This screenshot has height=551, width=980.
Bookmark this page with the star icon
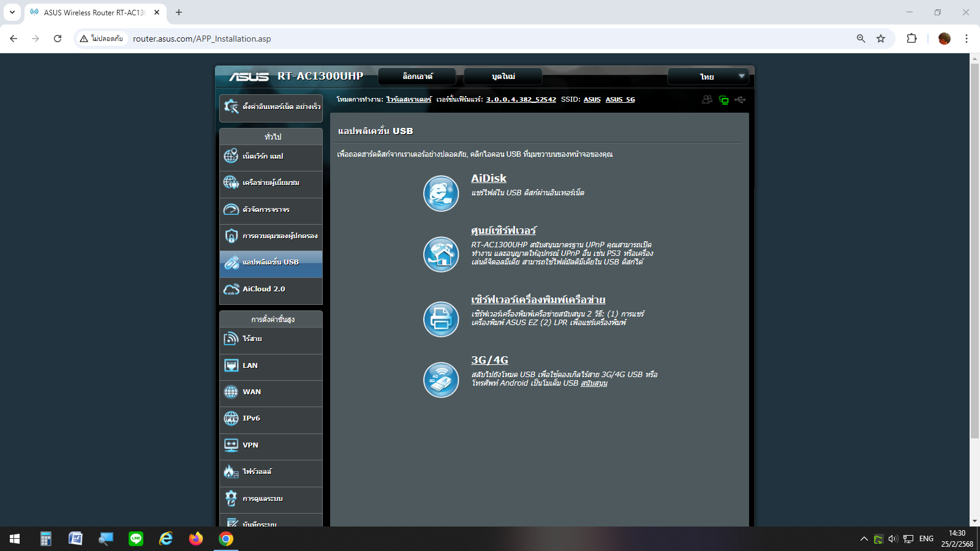881,39
